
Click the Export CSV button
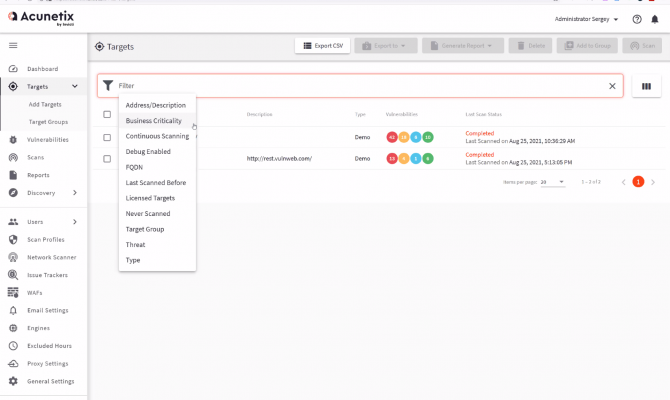tap(323, 46)
